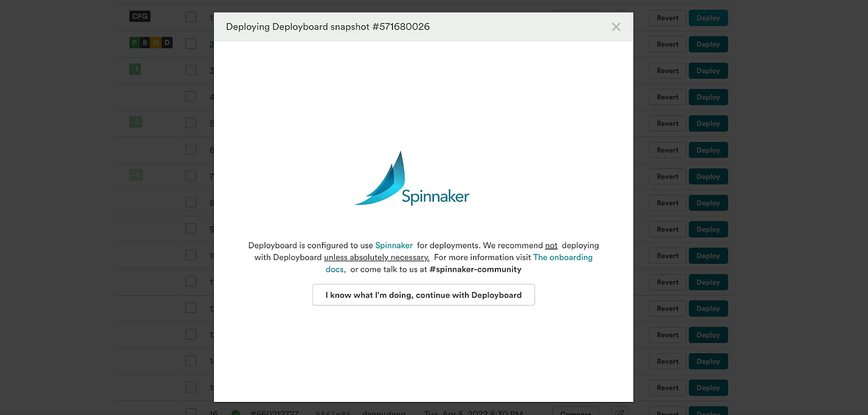Deploy the snapshot in row 4

(708, 97)
